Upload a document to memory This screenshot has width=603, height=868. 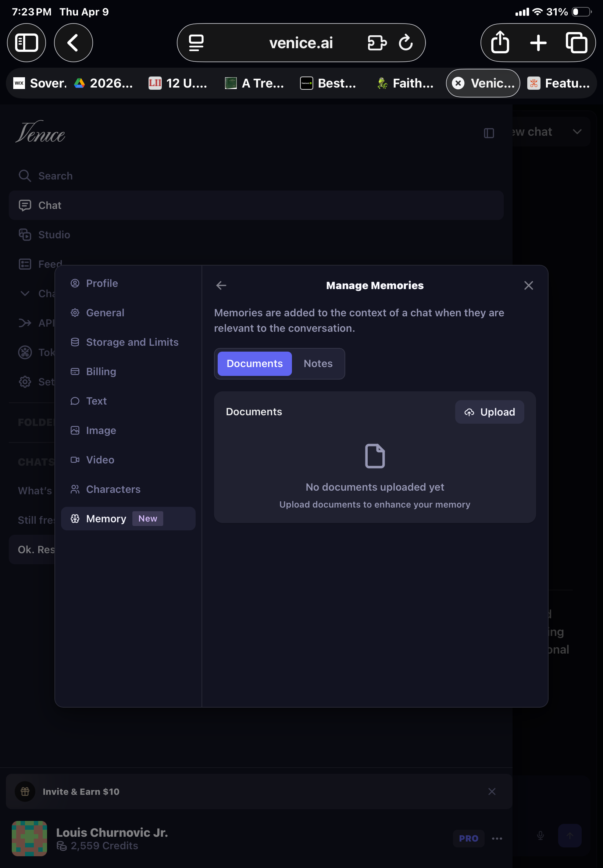click(489, 412)
